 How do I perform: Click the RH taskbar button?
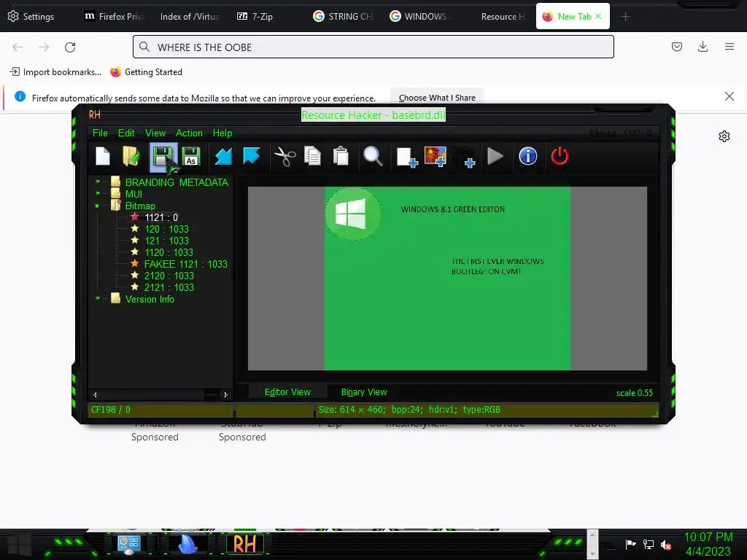click(x=244, y=544)
